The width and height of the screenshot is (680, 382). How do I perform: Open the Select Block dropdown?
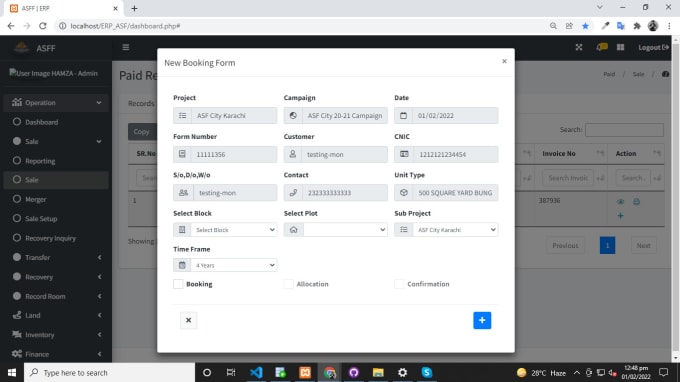pyautogui.click(x=234, y=230)
